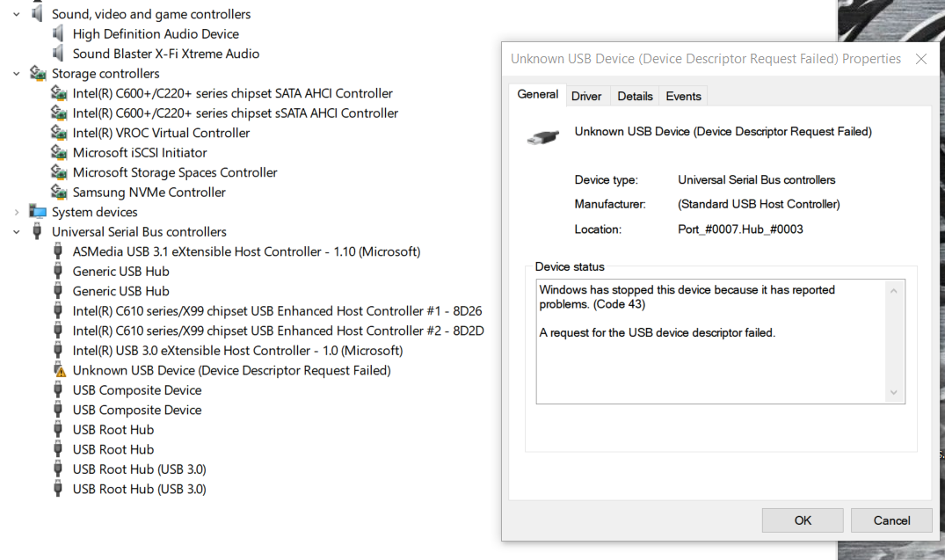Click the Port_#0007.Hub_#0003 location value

tap(741, 229)
